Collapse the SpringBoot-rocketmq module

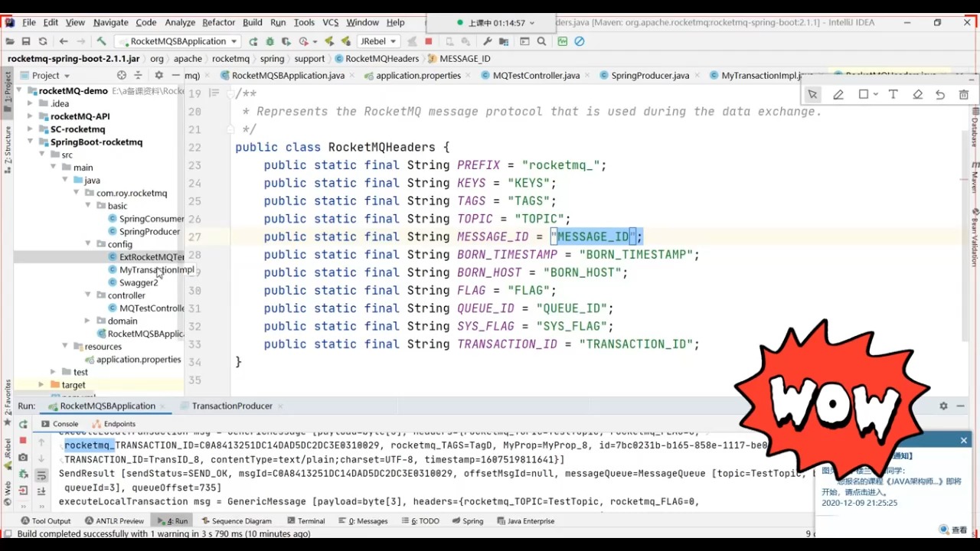(x=30, y=142)
